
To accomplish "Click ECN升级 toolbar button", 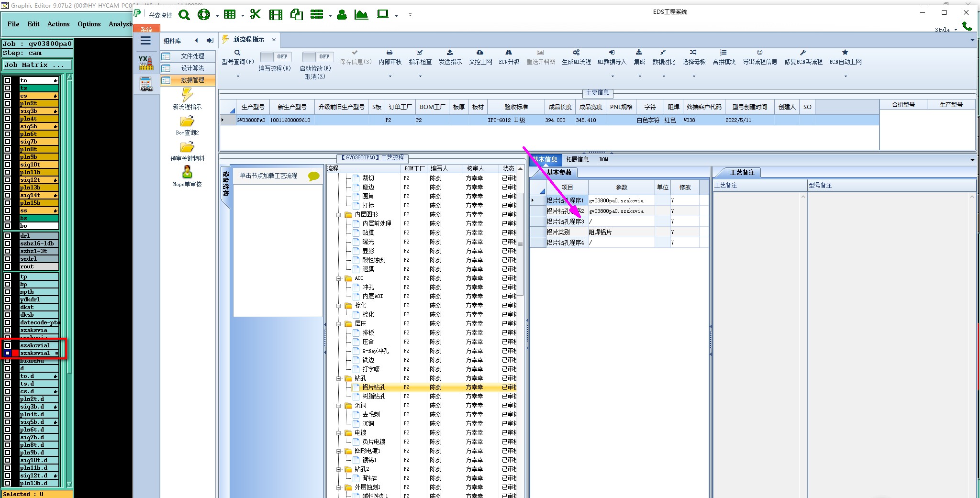I will tap(509, 57).
